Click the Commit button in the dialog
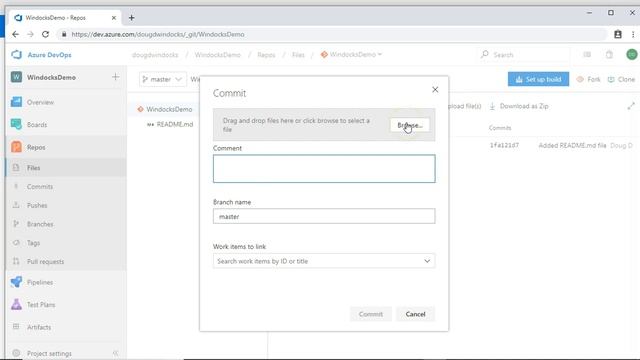640x360 pixels. click(x=371, y=314)
